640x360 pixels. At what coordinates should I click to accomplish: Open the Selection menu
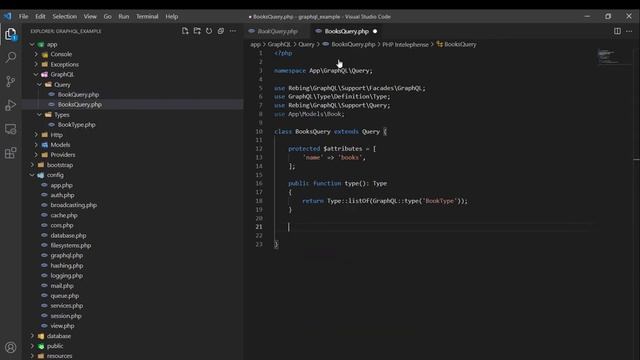[64, 16]
